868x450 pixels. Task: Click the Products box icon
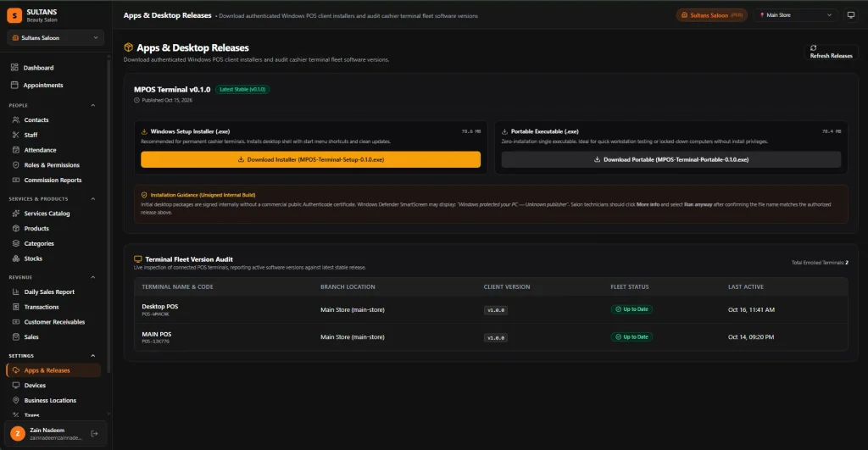click(x=15, y=228)
